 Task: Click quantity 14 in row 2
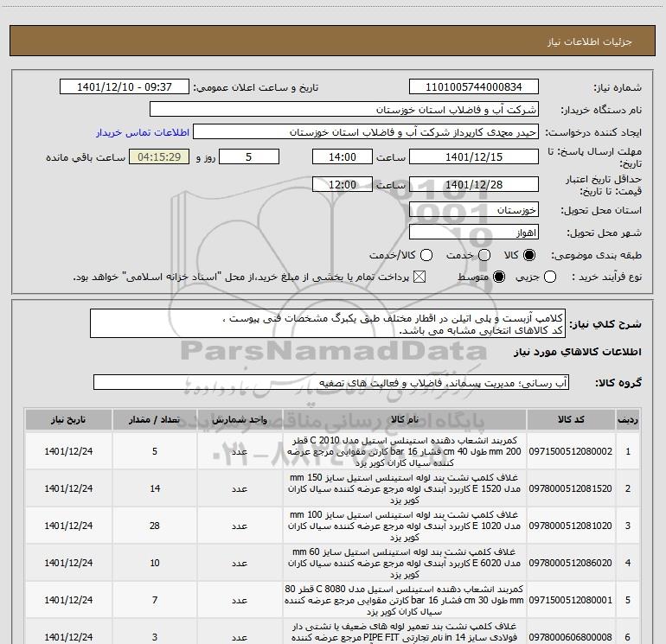tap(155, 488)
